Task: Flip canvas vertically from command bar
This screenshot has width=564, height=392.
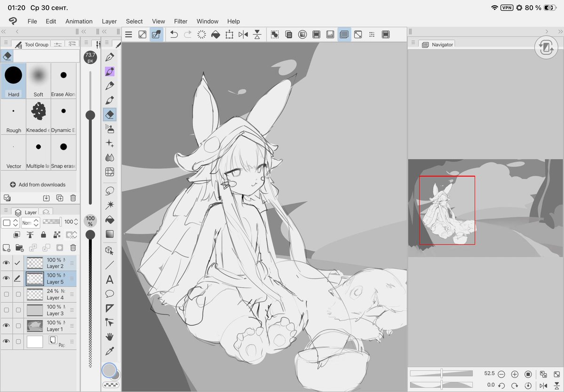Action: coord(257,34)
